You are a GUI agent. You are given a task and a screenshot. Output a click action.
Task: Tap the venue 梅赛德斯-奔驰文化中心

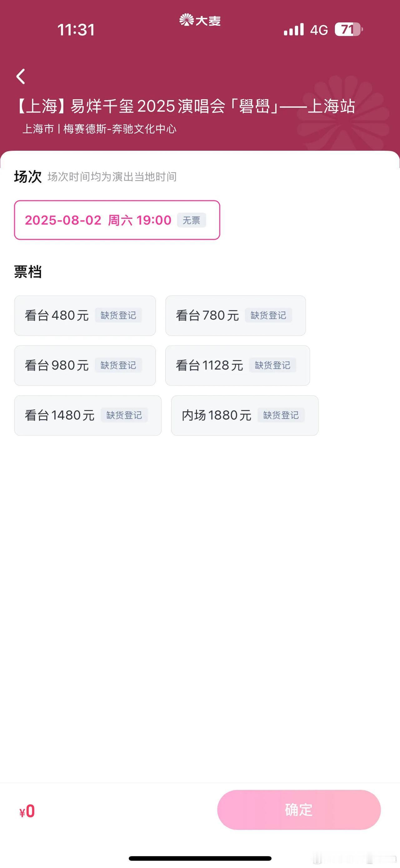point(120,129)
